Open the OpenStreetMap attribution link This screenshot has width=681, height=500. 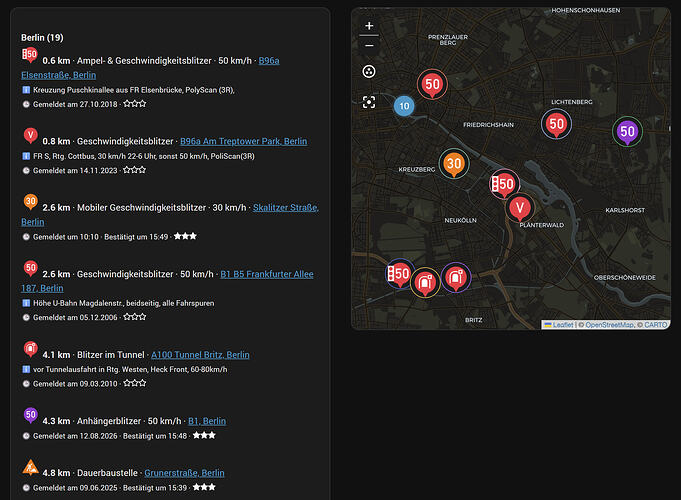click(x=610, y=325)
